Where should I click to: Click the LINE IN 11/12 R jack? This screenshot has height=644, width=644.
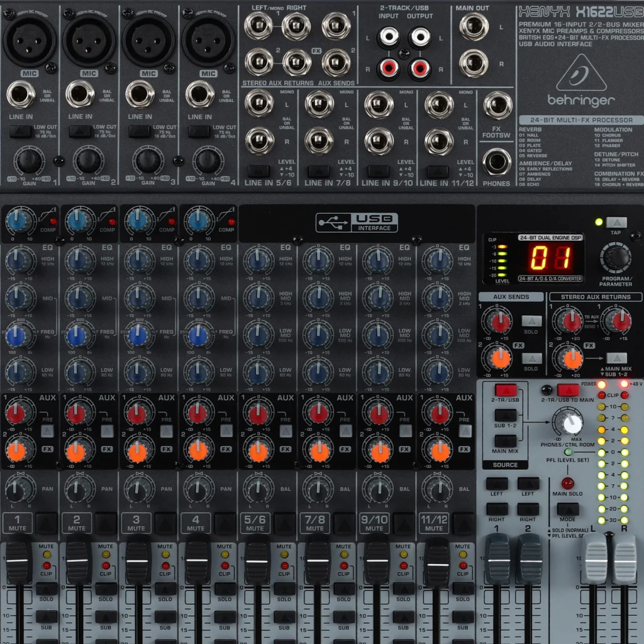[438, 142]
